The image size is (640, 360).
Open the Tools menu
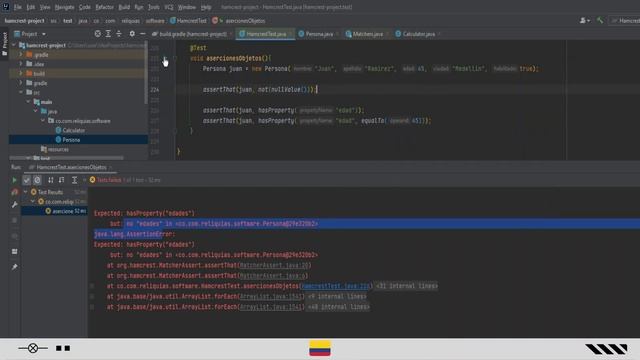pyautogui.click(x=154, y=7)
